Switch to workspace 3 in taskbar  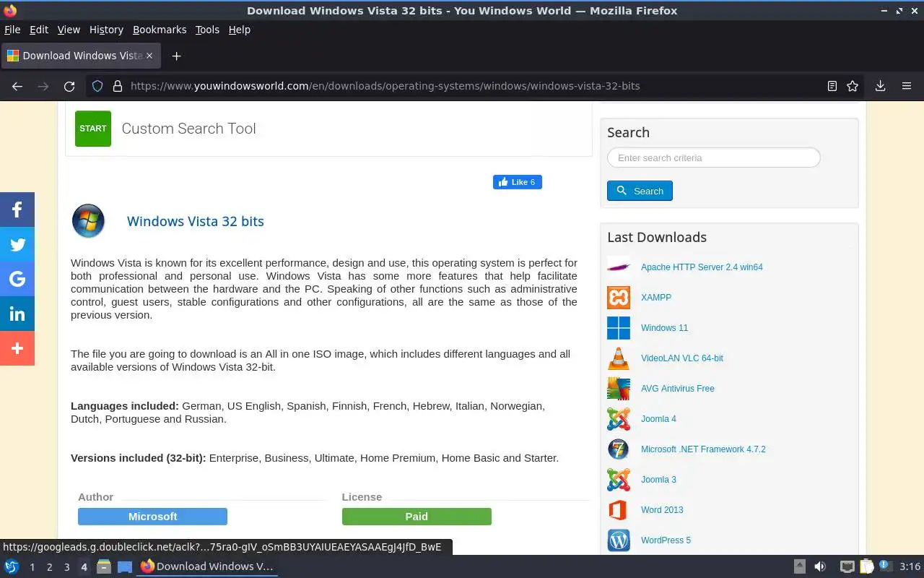(x=66, y=567)
